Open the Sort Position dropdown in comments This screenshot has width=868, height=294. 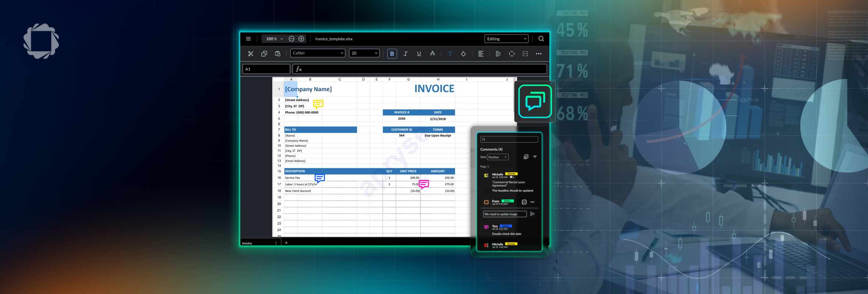(498, 157)
